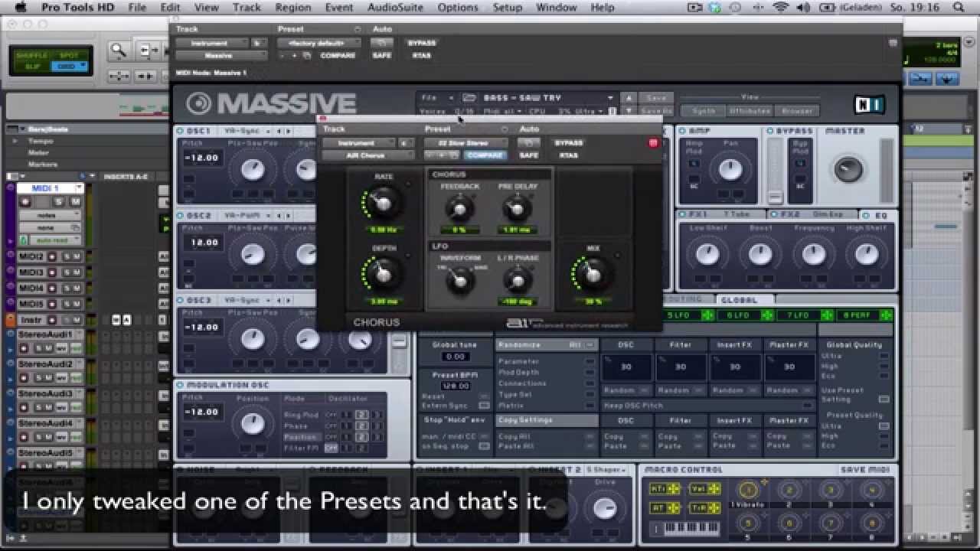Select Slip edit mode
Viewport: 980px width, 551px height.
tap(31, 67)
